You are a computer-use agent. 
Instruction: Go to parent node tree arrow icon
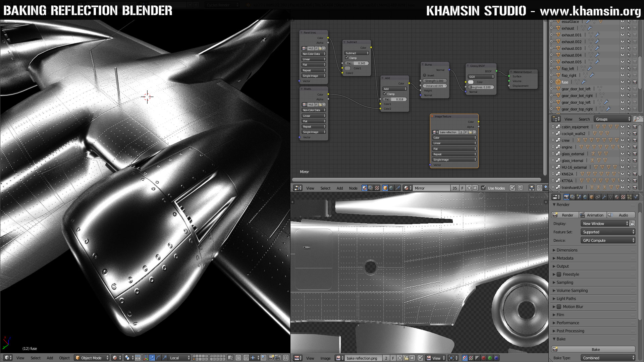[x=520, y=188]
